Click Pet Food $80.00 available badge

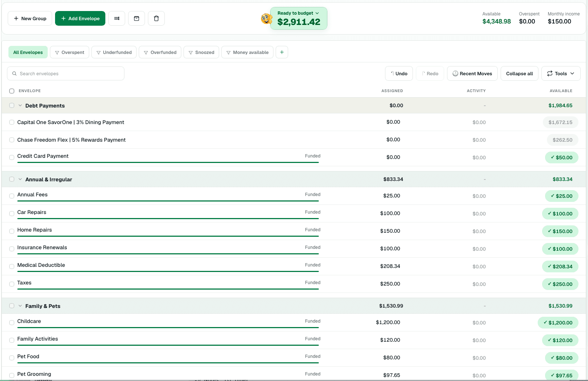(x=562, y=358)
